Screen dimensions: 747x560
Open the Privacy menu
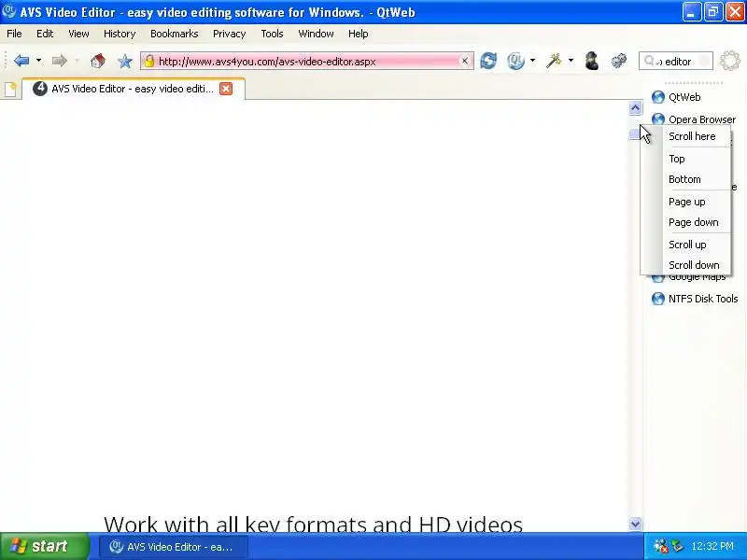229,34
